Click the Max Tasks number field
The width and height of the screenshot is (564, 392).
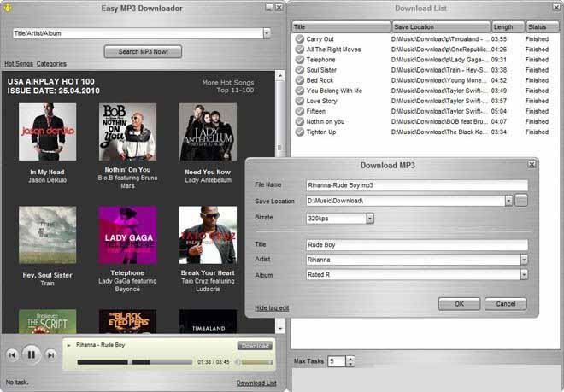click(337, 361)
